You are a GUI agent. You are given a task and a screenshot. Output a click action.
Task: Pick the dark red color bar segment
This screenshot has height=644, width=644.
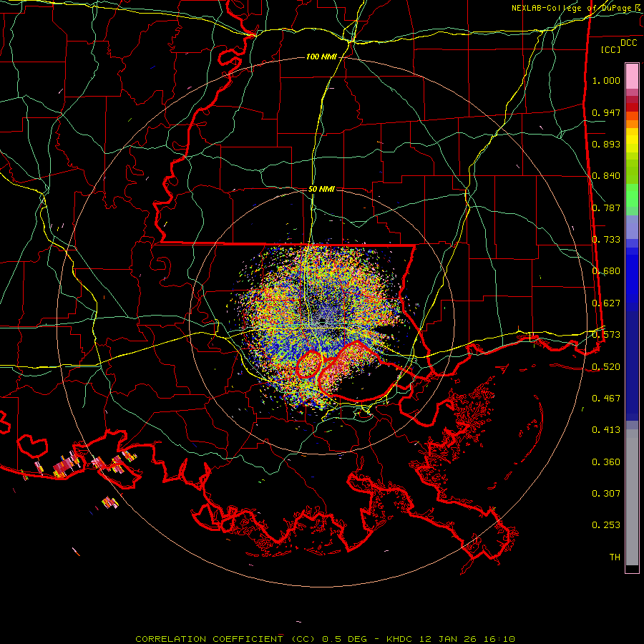[x=632, y=107]
